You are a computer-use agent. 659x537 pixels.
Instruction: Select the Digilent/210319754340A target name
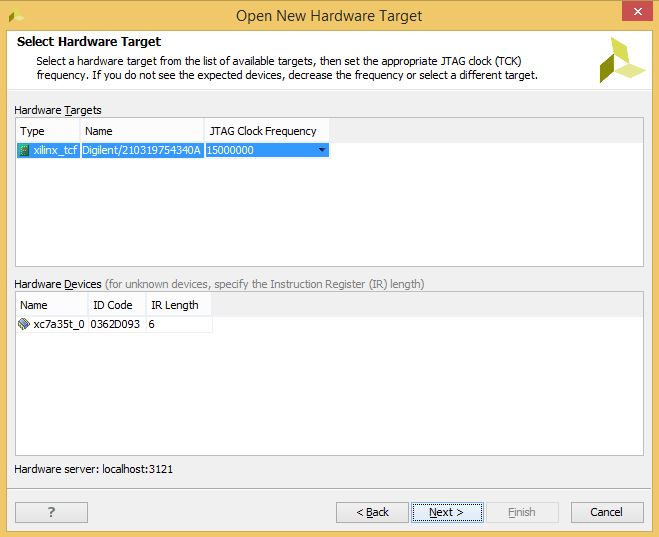click(141, 150)
